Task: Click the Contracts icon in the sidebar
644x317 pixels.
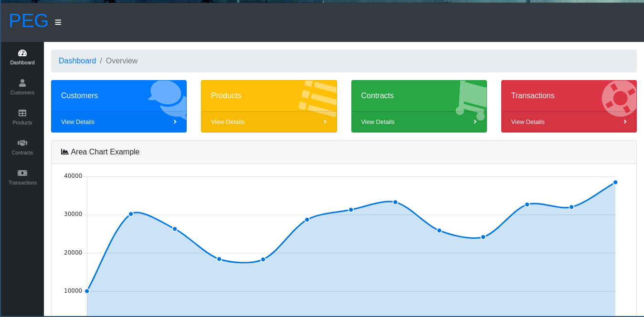Action: pyautogui.click(x=22, y=143)
